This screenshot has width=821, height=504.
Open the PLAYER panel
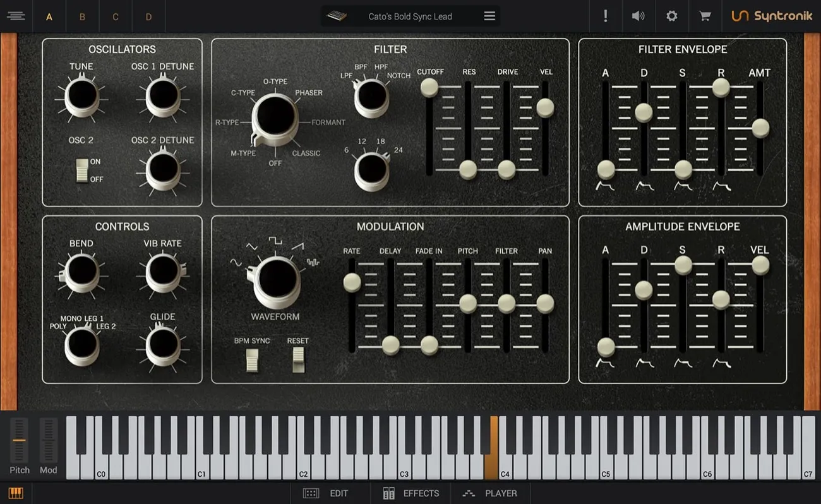pos(491,493)
